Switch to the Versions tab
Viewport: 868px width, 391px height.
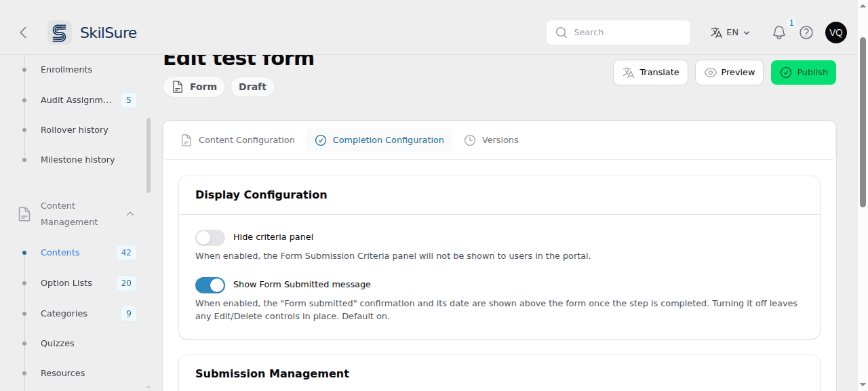pyautogui.click(x=492, y=140)
